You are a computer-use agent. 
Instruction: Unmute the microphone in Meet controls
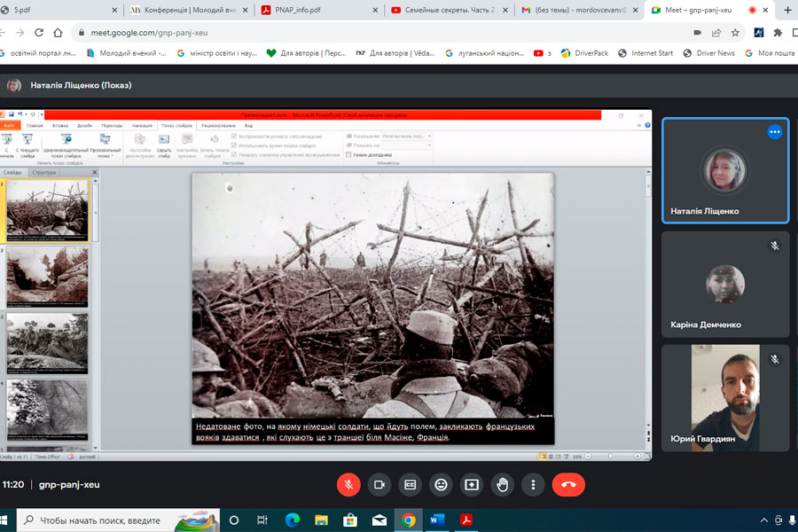[x=348, y=485]
